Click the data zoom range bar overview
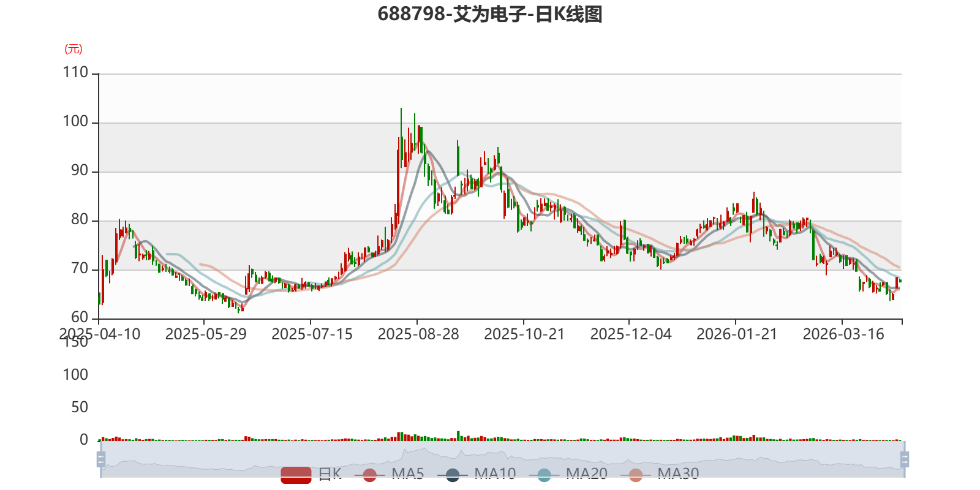Image resolution: width=980 pixels, height=490 pixels. [503, 459]
